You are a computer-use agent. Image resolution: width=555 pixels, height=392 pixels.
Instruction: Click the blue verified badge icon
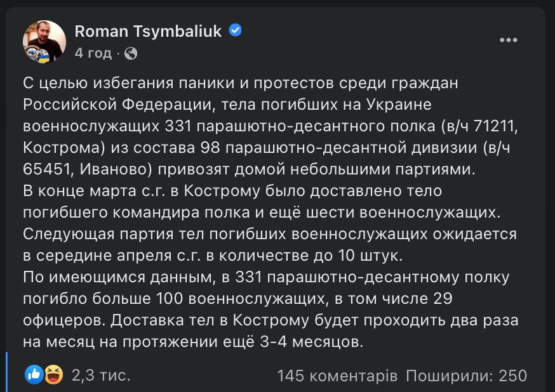pyautogui.click(x=234, y=30)
